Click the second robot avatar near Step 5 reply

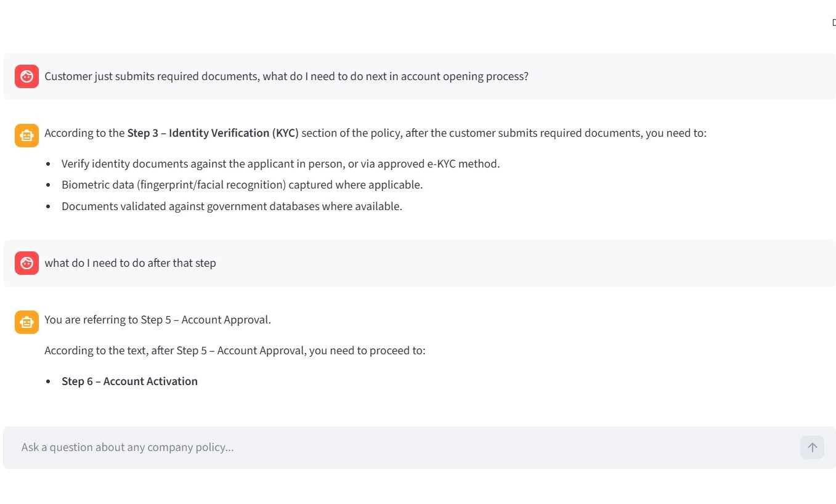(x=26, y=322)
